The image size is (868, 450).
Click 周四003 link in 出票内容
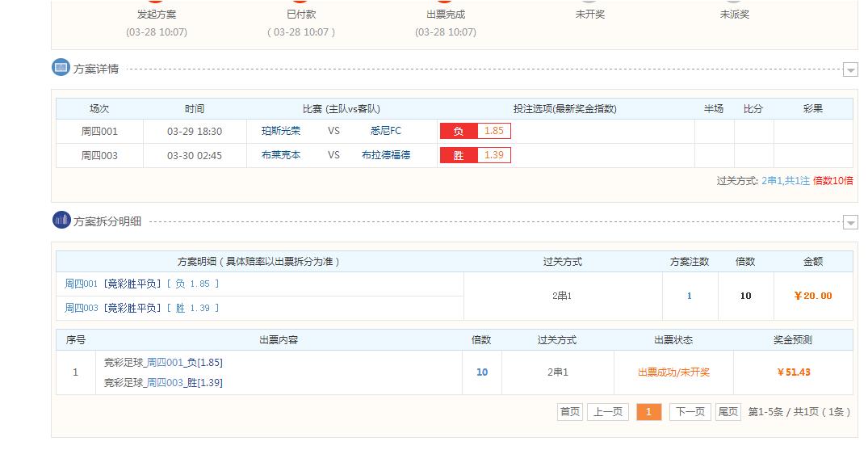165,382
